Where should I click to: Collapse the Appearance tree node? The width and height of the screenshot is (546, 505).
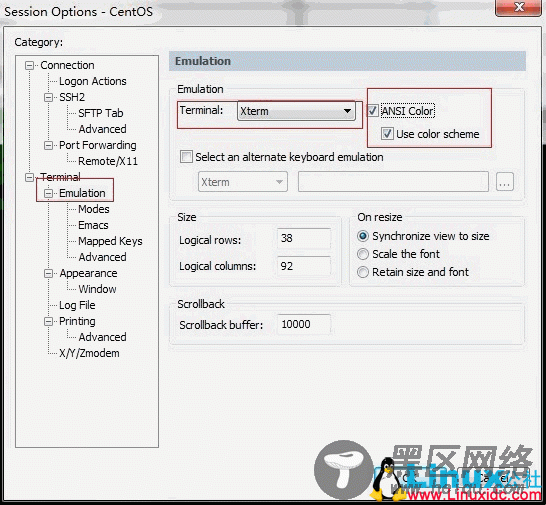coord(48,273)
